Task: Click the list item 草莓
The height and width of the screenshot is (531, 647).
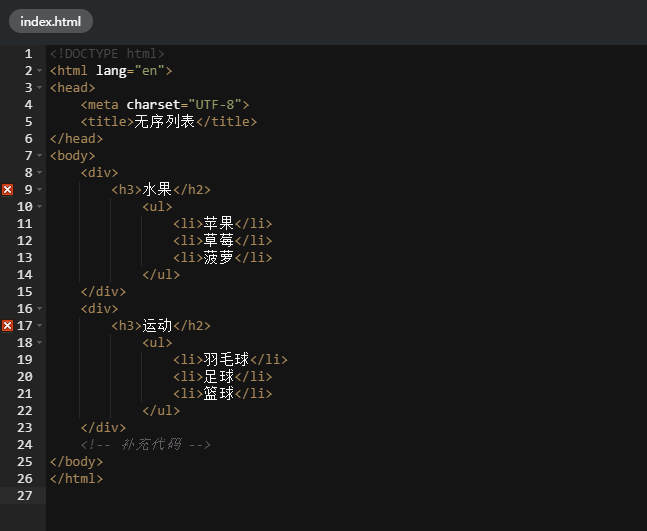Action: pyautogui.click(x=218, y=241)
